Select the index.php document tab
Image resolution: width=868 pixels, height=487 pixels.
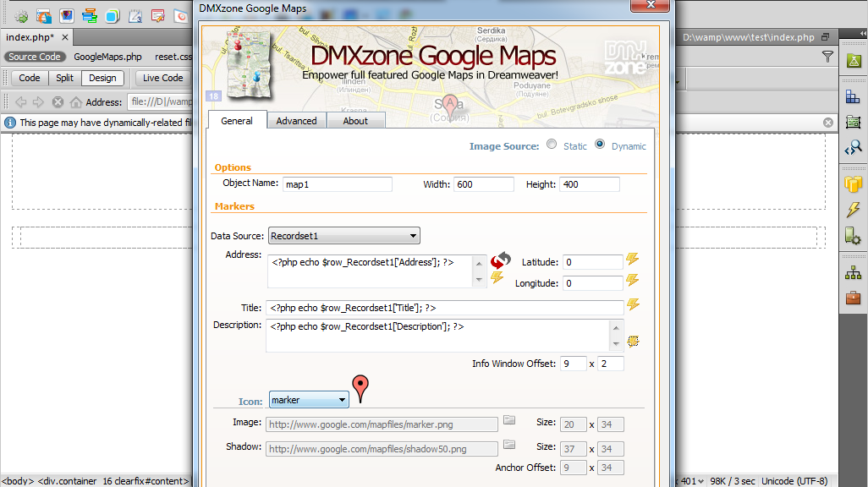pos(30,37)
